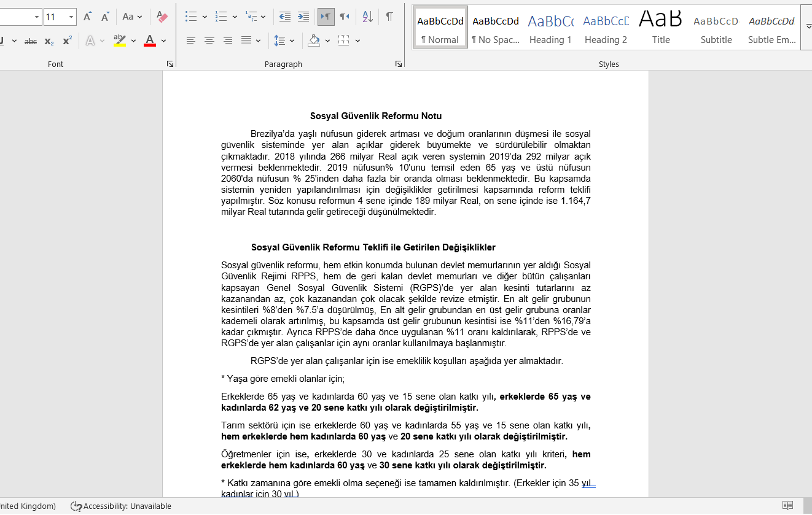Image resolution: width=812 pixels, height=515 pixels.
Task: Apply the Normal style
Action: (x=440, y=28)
